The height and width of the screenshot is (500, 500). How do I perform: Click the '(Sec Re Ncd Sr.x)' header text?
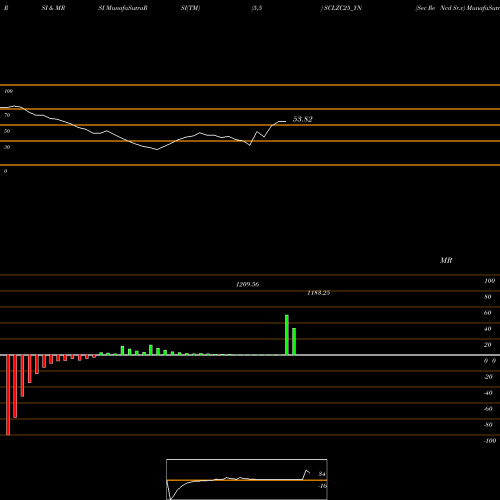coord(440,8)
